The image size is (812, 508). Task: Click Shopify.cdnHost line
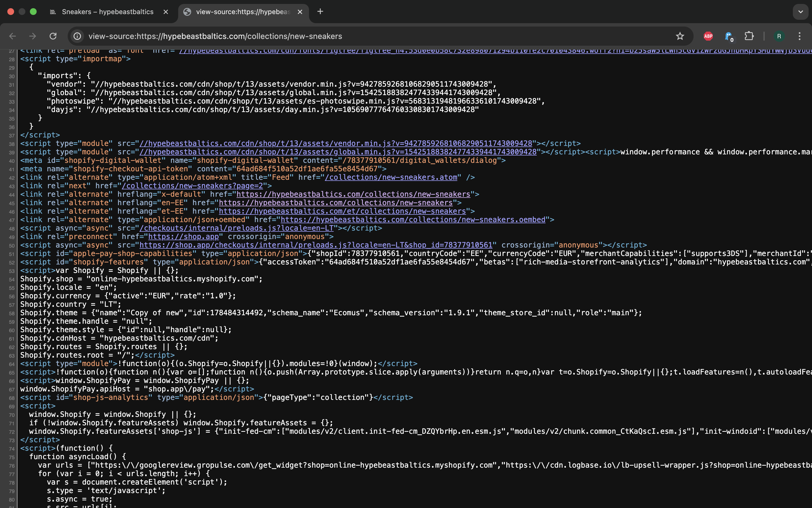coord(119,338)
